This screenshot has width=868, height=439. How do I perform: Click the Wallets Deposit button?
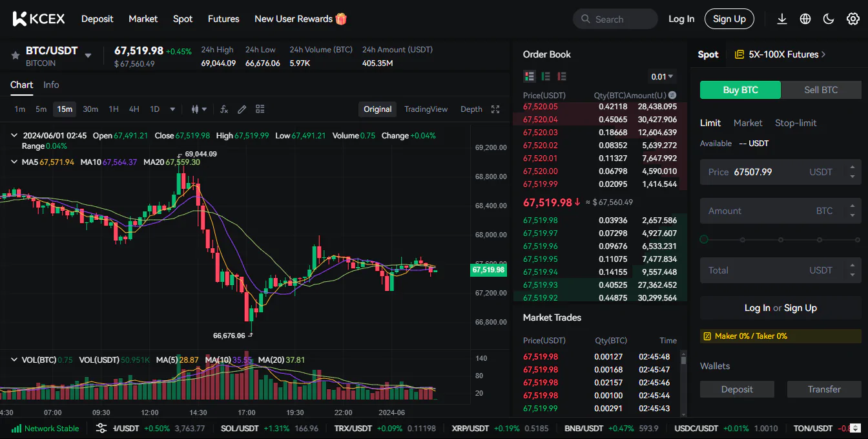pyautogui.click(x=737, y=389)
